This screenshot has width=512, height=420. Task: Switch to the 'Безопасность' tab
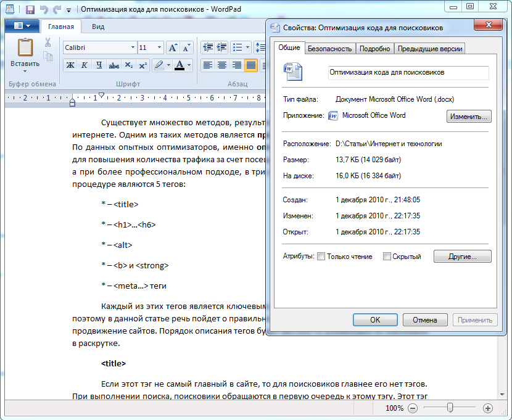[x=330, y=49]
